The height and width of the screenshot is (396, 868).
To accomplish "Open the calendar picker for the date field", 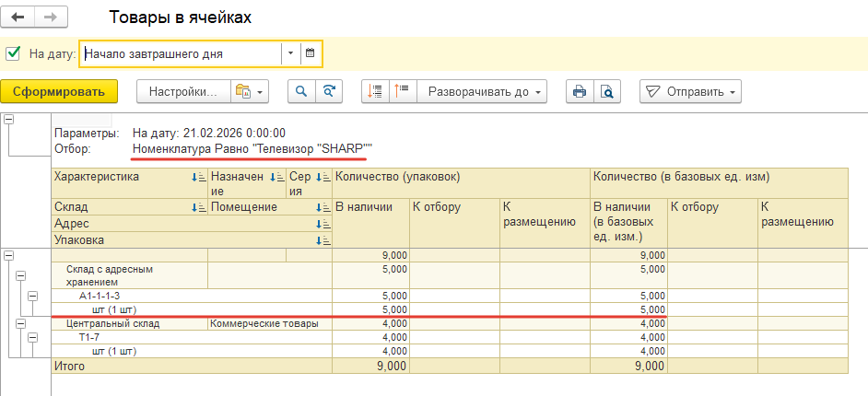I will (x=311, y=53).
